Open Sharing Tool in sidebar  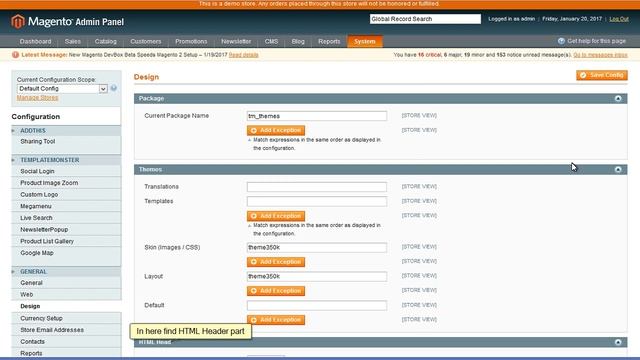click(38, 141)
